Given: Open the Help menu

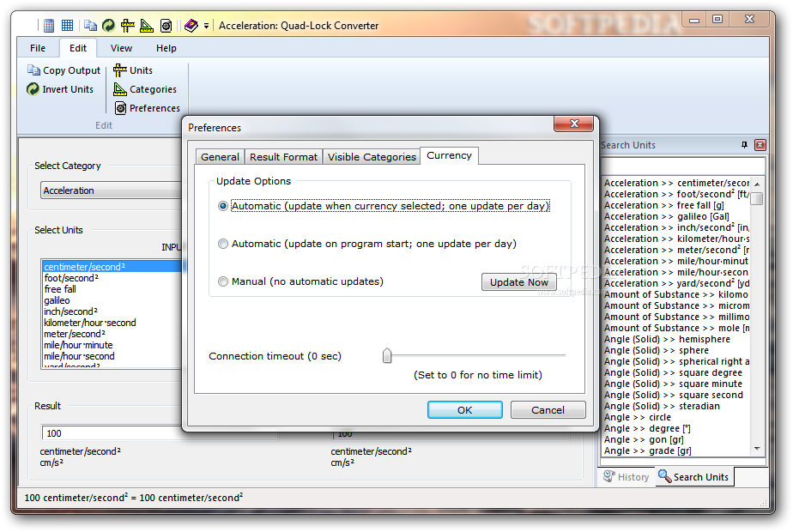Looking at the screenshot, I should point(166,48).
